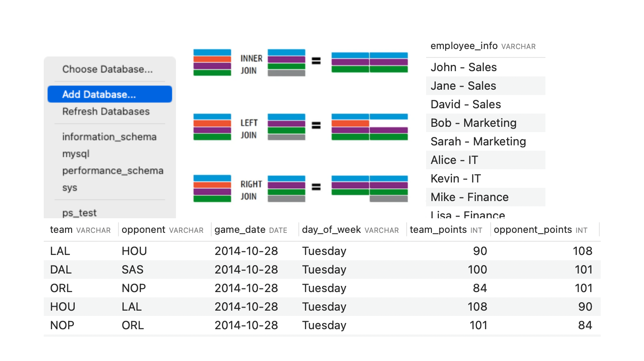Screen dimensions: 644x361
Task: Select performance_schema from database list
Action: [113, 171]
